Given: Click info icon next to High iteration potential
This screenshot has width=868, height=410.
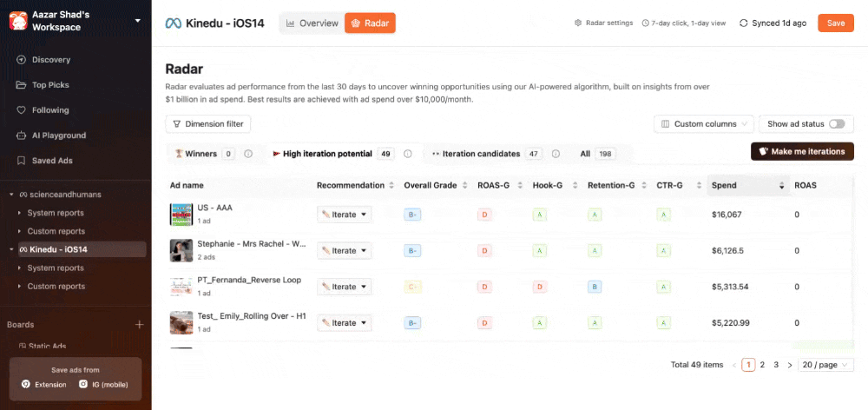Looking at the screenshot, I should pyautogui.click(x=408, y=154).
